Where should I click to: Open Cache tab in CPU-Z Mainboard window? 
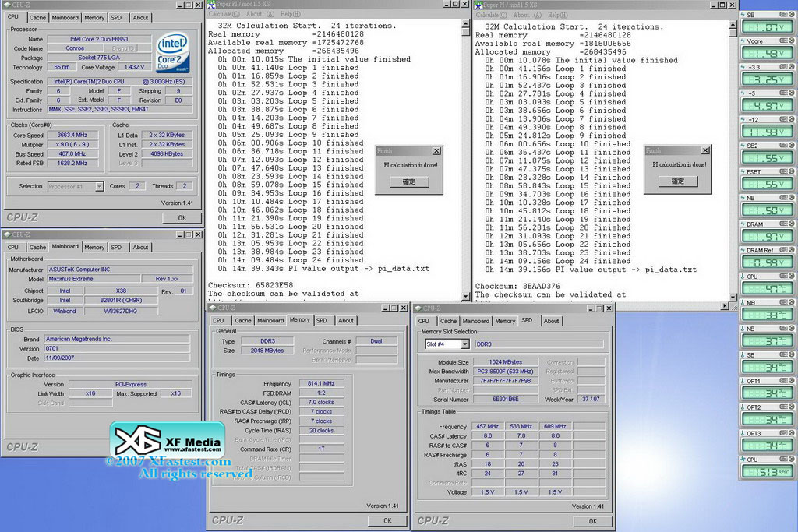click(37, 247)
